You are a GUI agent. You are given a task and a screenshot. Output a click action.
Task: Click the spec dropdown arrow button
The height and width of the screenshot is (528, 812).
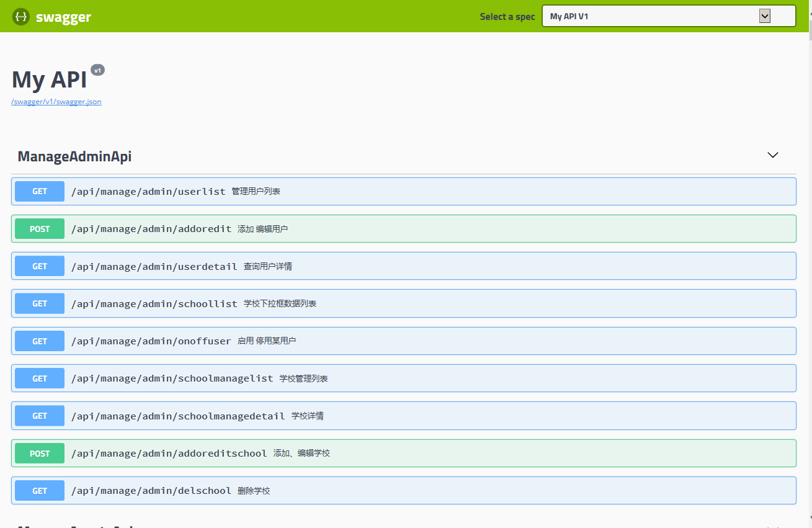click(765, 16)
